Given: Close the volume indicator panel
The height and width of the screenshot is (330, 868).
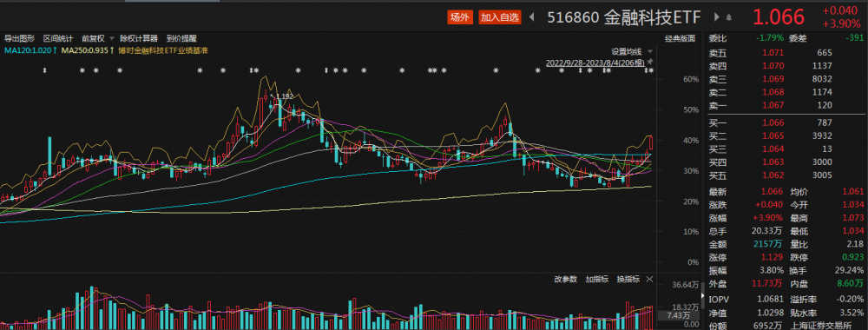Looking at the screenshot, I should tap(649, 279).
